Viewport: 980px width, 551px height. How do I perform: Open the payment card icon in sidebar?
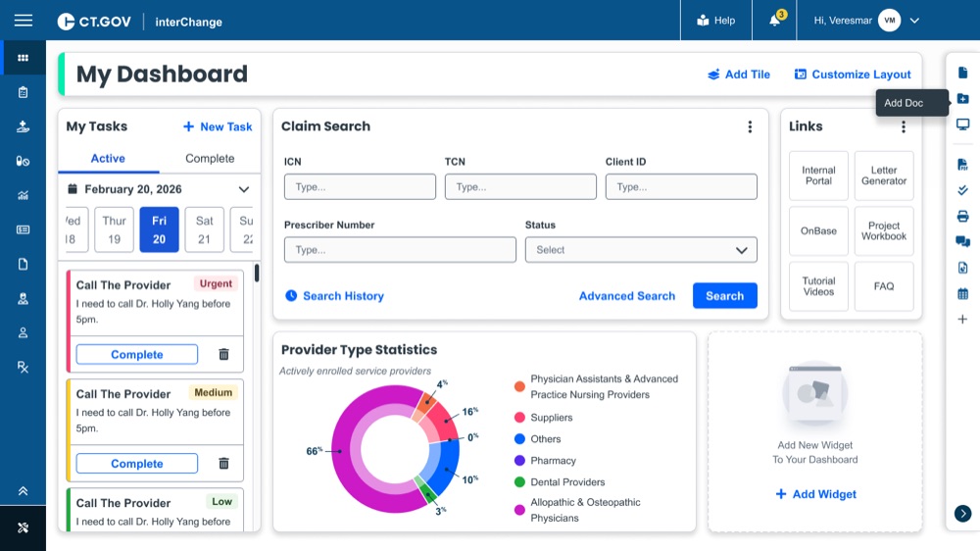click(24, 229)
